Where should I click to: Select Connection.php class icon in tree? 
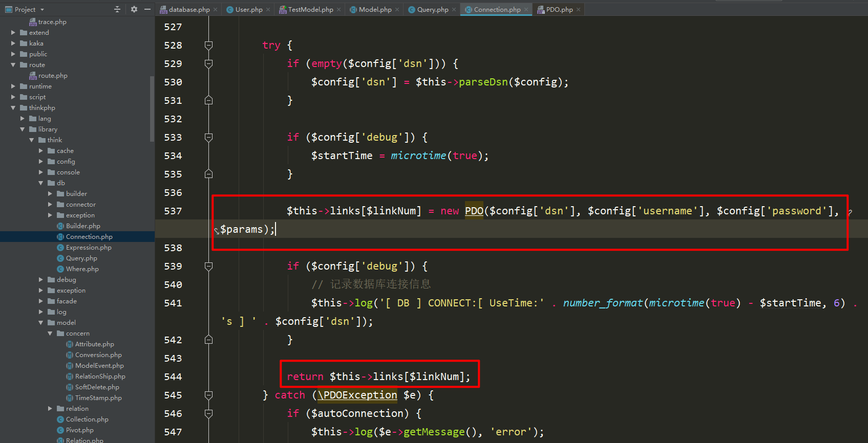point(60,237)
